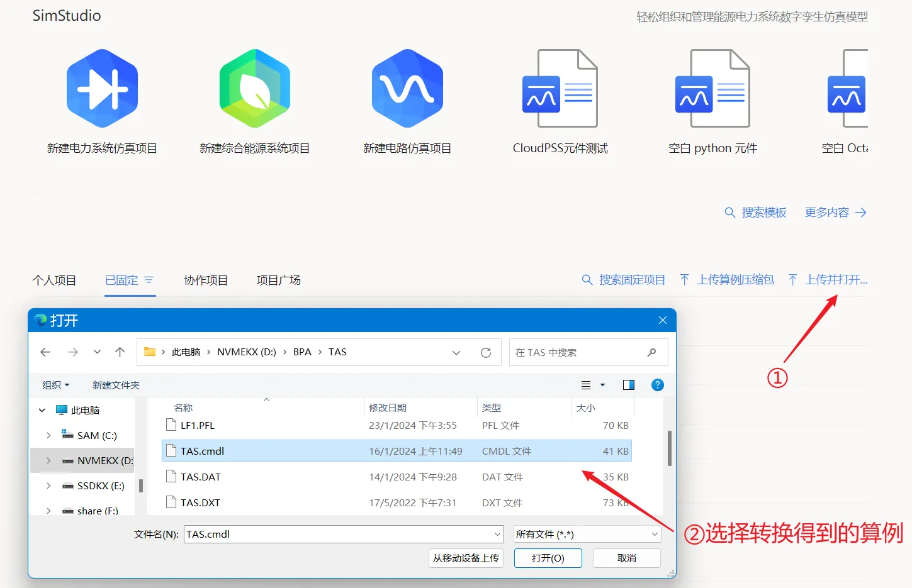Open CloudPSS元件测试 template icon
This screenshot has width=912, height=588.
tap(560, 89)
